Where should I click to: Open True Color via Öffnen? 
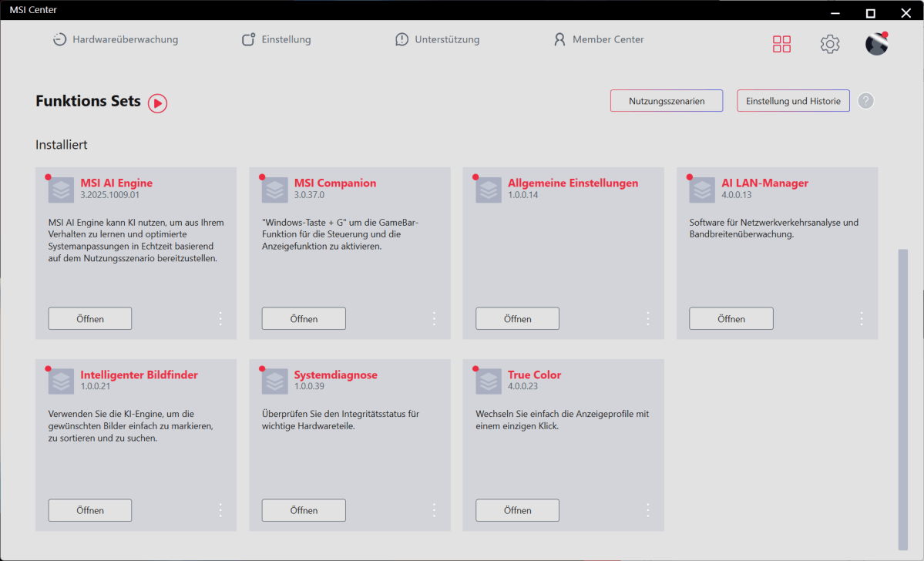click(517, 510)
